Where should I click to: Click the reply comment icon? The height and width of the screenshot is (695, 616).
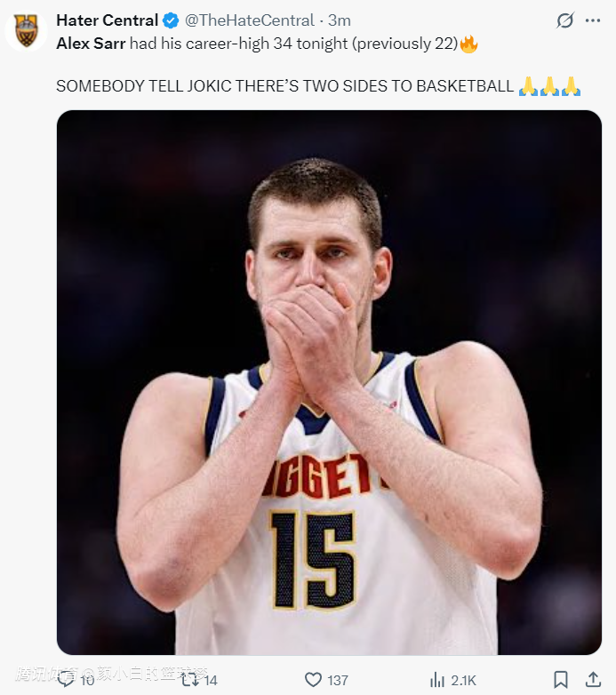(x=67, y=679)
